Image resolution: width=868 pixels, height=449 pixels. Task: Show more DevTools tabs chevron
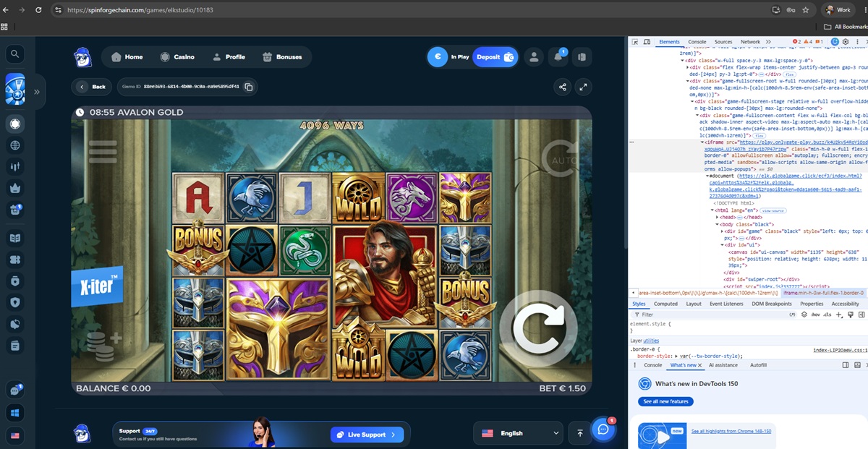point(768,42)
